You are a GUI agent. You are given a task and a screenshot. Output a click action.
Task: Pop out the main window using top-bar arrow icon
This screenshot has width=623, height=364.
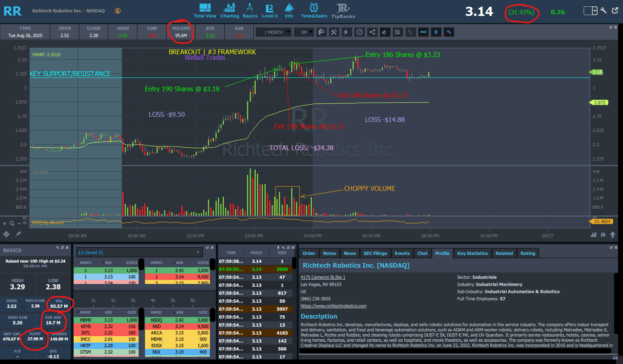(615, 11)
